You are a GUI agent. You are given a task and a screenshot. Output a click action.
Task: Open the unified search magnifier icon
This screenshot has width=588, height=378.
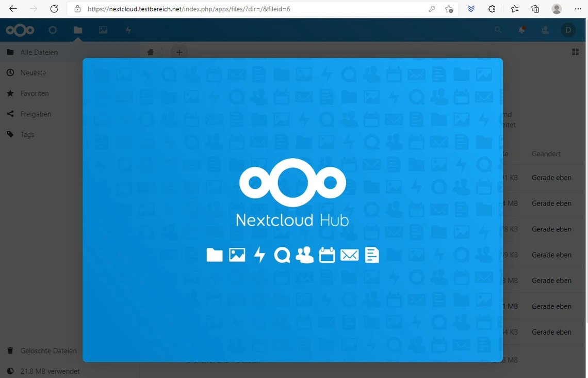pyautogui.click(x=498, y=30)
